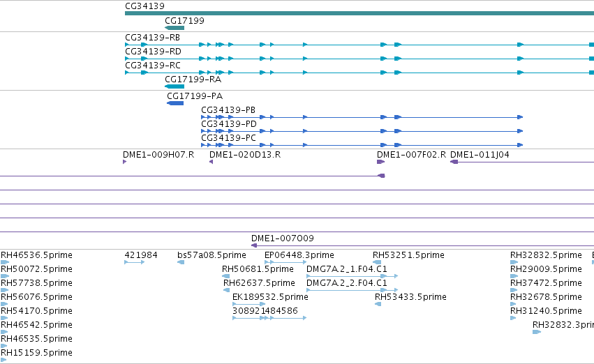Image resolution: width=594 pixels, height=364 pixels.
Task: Select the RH31240.5prime label
Action: click(546, 311)
